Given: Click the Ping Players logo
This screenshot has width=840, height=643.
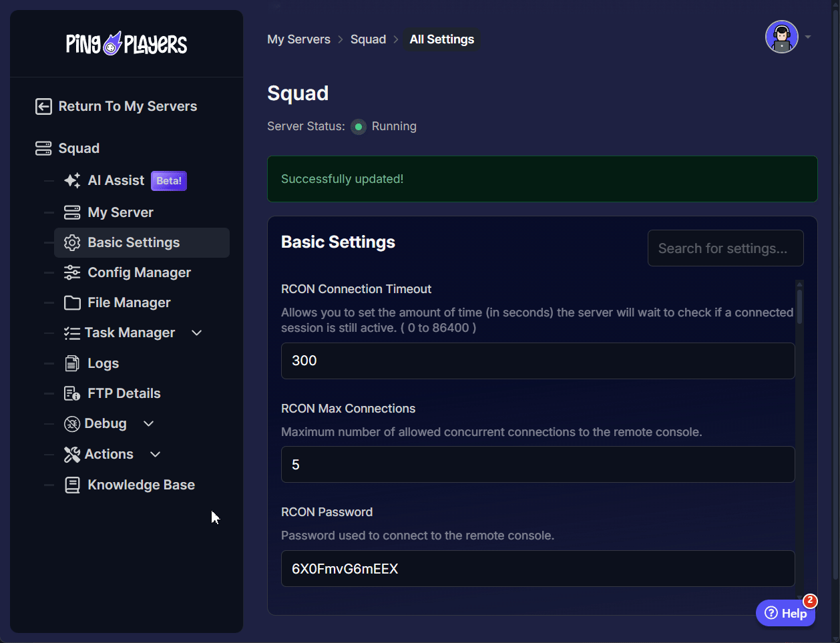Looking at the screenshot, I should (x=126, y=43).
